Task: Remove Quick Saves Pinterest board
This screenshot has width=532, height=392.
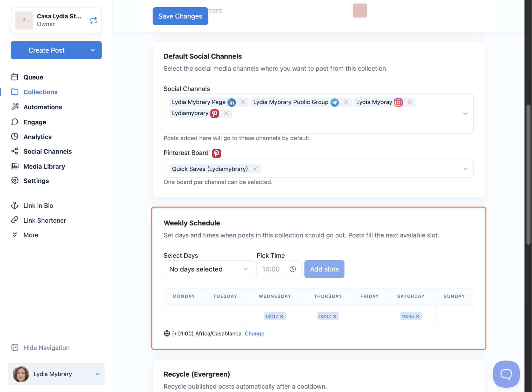Action: (255, 169)
